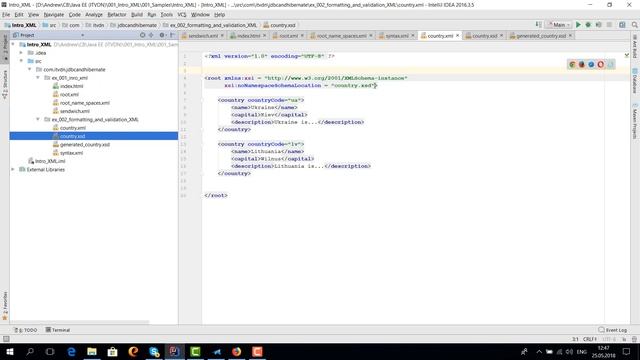Click the Make Project build icon
640x360 pixels.
coord(538,25)
